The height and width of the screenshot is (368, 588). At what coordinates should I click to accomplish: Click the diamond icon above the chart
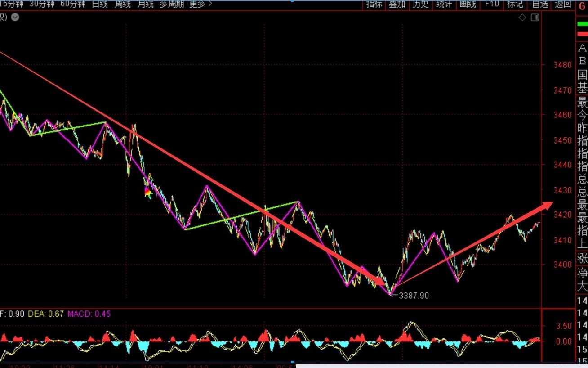tap(522, 18)
